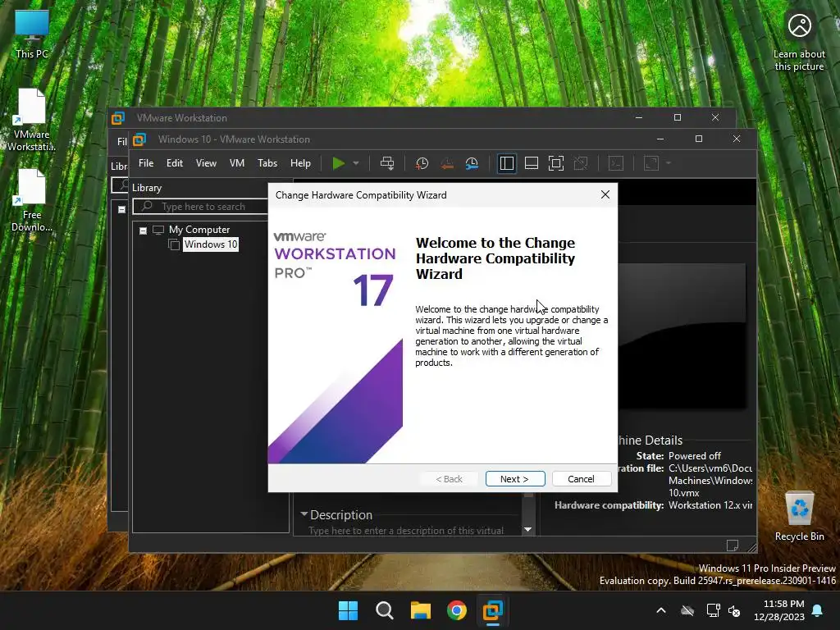Click the green Power On play button
Screen dimensions: 840x630
[x=338, y=163]
